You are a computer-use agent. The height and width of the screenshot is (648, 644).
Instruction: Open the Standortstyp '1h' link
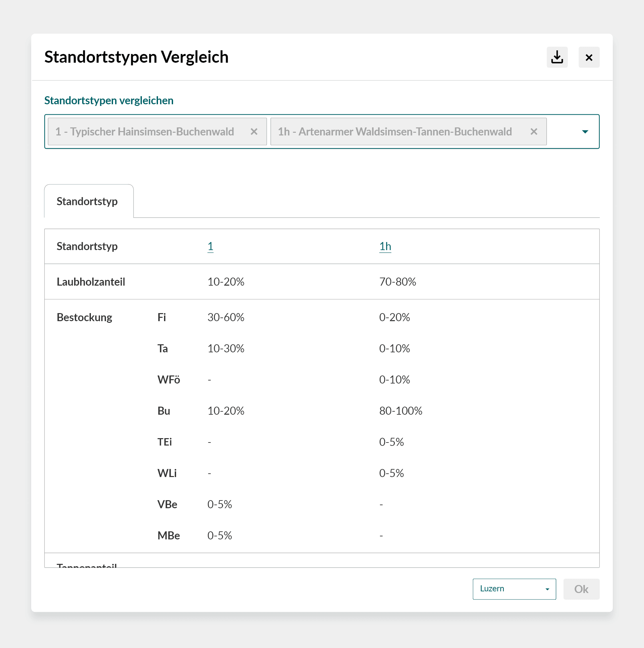[385, 246]
